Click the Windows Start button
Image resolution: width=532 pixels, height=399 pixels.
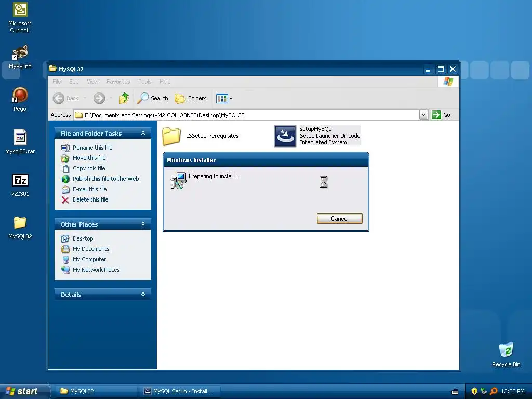pyautogui.click(x=24, y=391)
